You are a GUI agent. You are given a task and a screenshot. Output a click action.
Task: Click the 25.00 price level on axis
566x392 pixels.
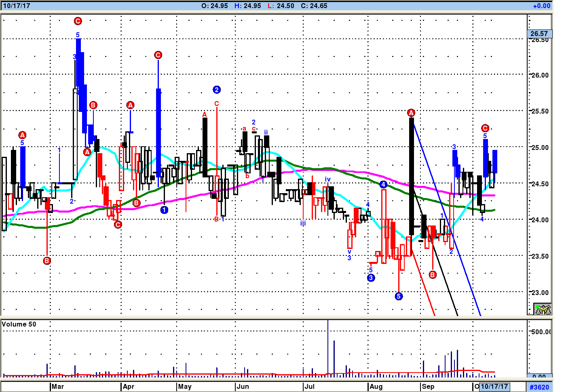pyautogui.click(x=540, y=148)
